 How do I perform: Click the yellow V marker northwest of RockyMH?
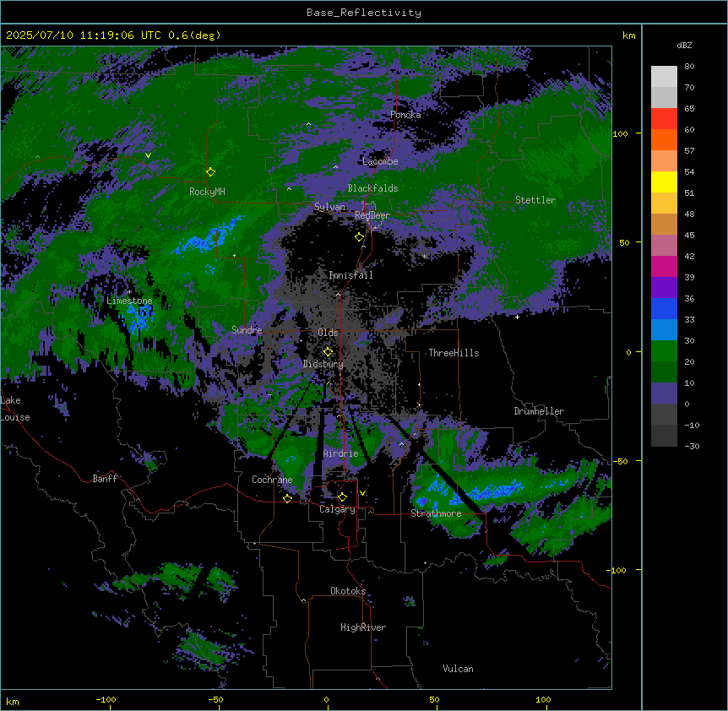point(148,155)
